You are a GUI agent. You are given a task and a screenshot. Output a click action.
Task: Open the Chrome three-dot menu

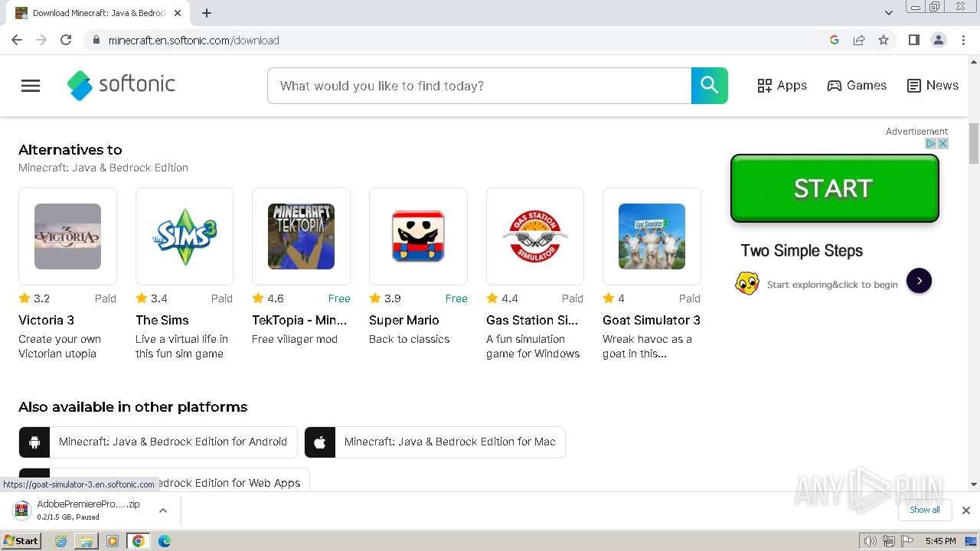964,40
